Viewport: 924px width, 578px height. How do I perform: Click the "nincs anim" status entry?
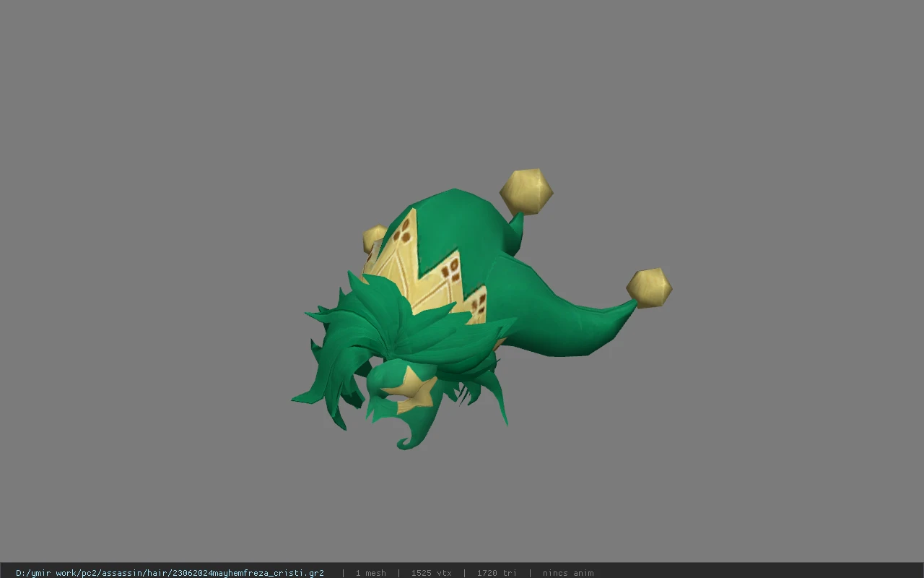pos(568,573)
